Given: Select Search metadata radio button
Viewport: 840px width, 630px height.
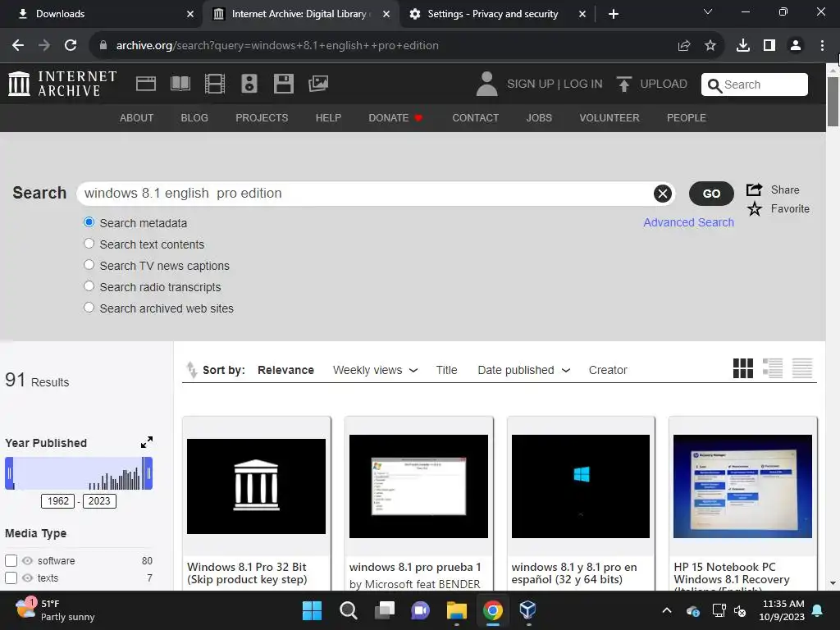Looking at the screenshot, I should click(x=89, y=222).
